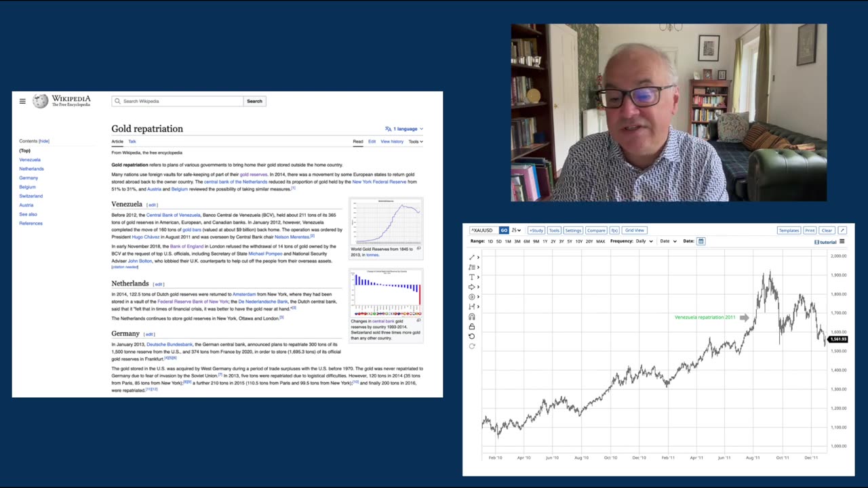Set chart range to 5Y
The width and height of the screenshot is (868, 488).
pyautogui.click(x=570, y=241)
